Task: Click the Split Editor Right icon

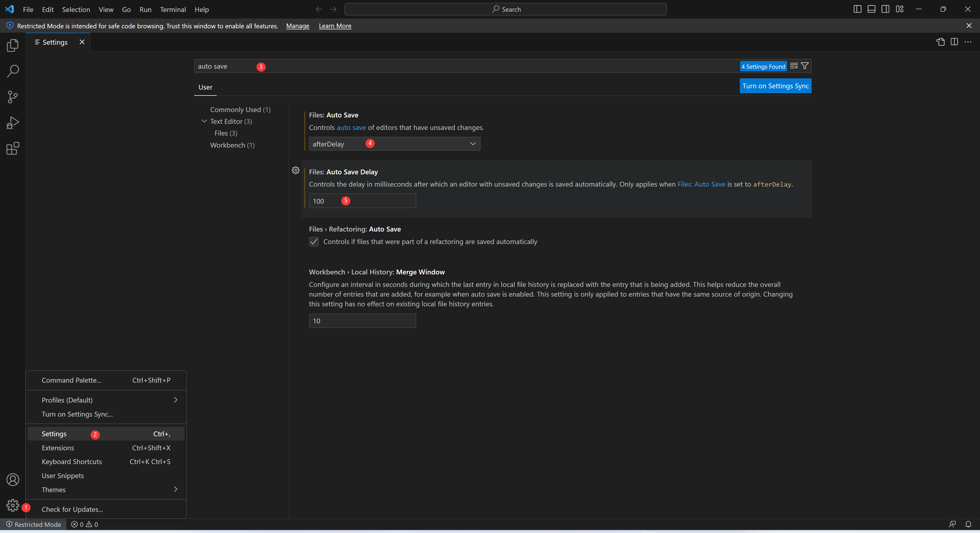Action: (x=954, y=42)
